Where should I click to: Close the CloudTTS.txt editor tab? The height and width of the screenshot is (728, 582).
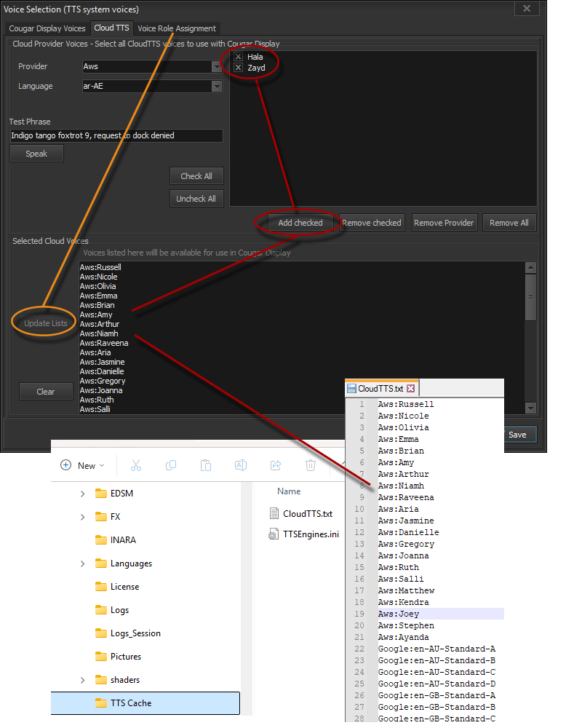pos(410,389)
